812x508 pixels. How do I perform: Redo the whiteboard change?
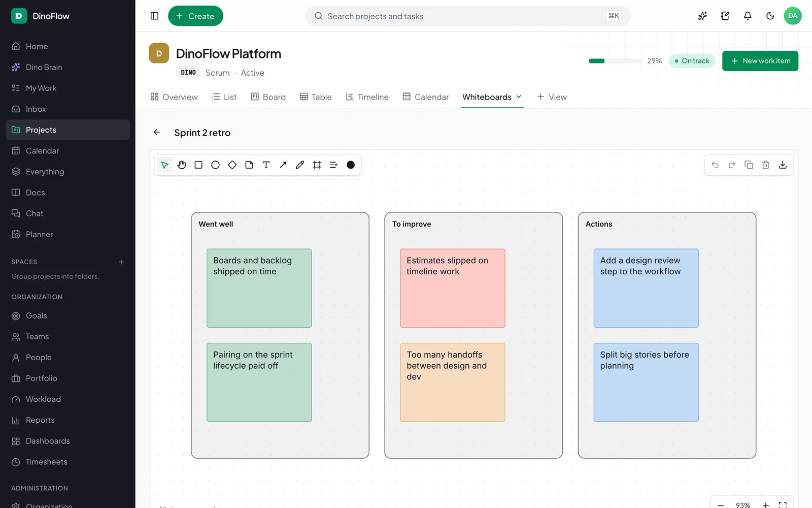(x=732, y=165)
